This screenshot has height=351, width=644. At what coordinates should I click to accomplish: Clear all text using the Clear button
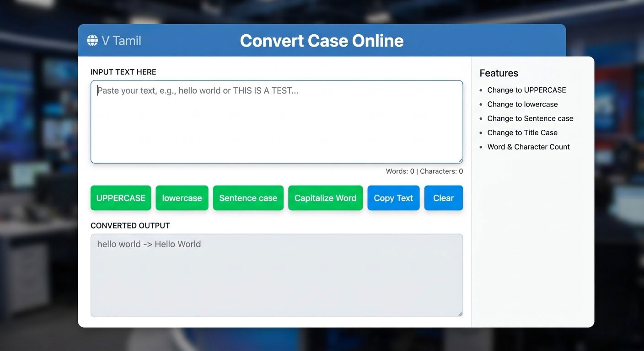click(443, 198)
